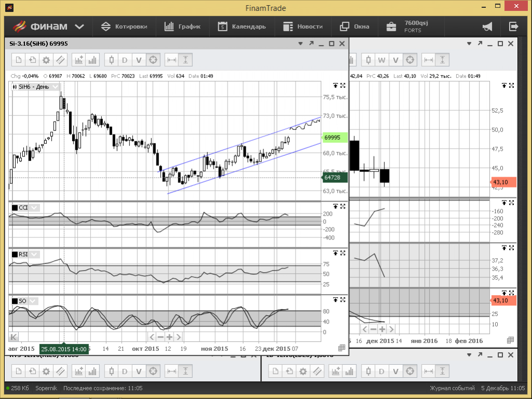Expand the Финам main menu dropdown
Screen dimensions: 532x399
(79, 26)
